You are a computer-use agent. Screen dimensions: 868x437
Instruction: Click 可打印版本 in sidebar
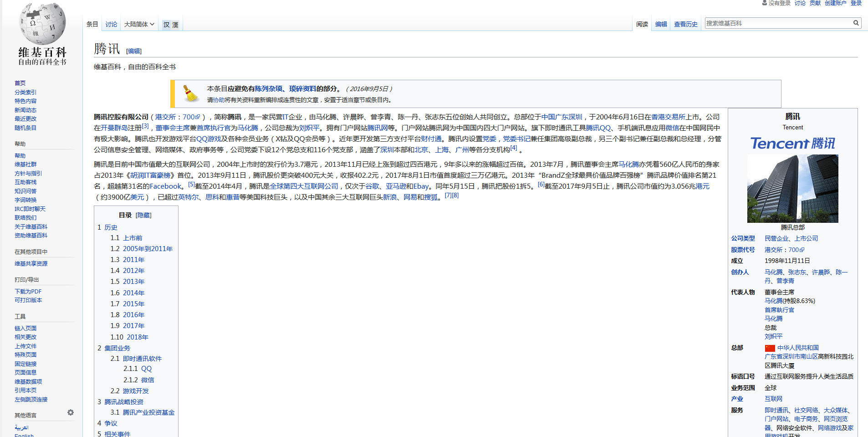(x=28, y=300)
